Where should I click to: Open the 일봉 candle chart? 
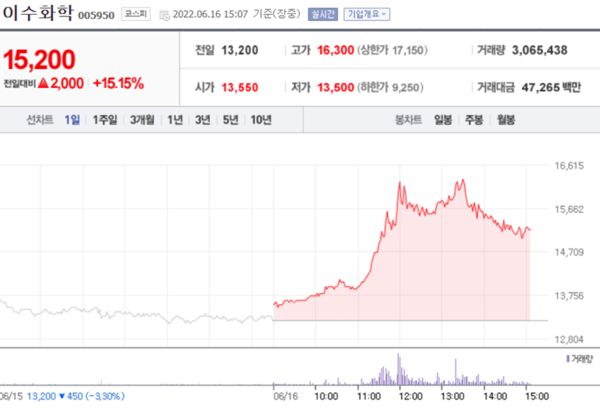[x=443, y=120]
